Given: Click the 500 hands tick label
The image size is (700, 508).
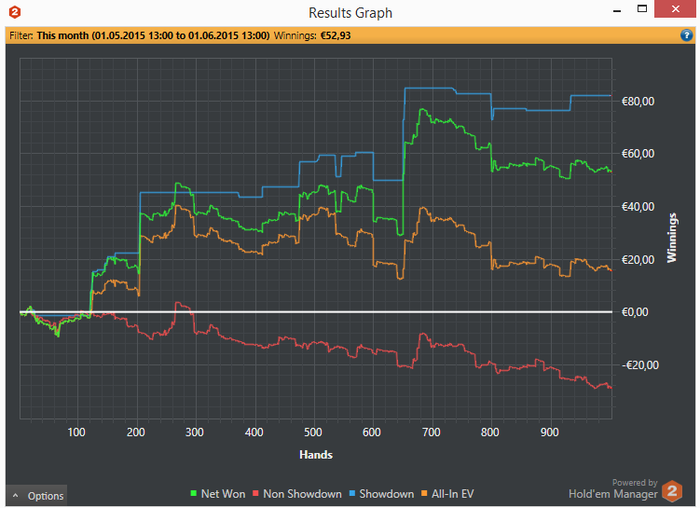Looking at the screenshot, I should [313, 432].
